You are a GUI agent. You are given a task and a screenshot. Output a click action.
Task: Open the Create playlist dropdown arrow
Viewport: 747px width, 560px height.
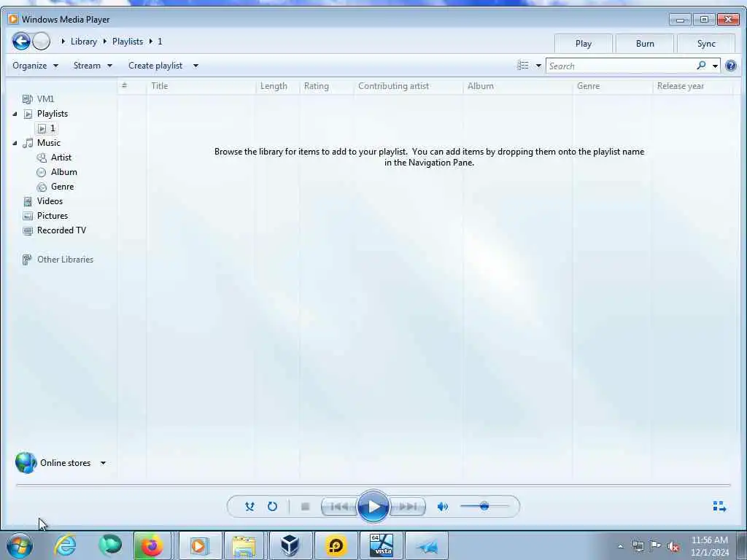pyautogui.click(x=196, y=66)
